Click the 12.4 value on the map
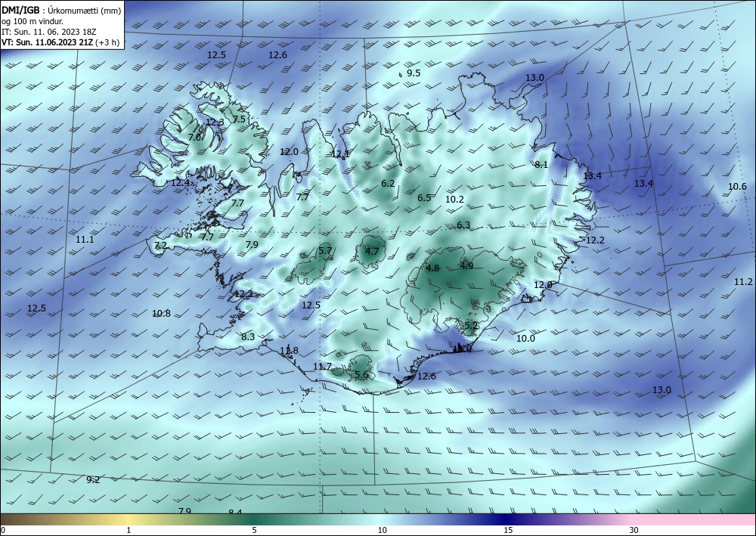 tap(180, 183)
